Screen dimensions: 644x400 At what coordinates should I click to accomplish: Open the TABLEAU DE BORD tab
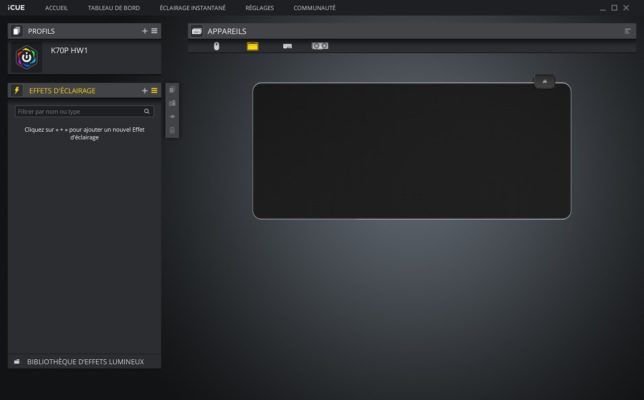coord(114,8)
